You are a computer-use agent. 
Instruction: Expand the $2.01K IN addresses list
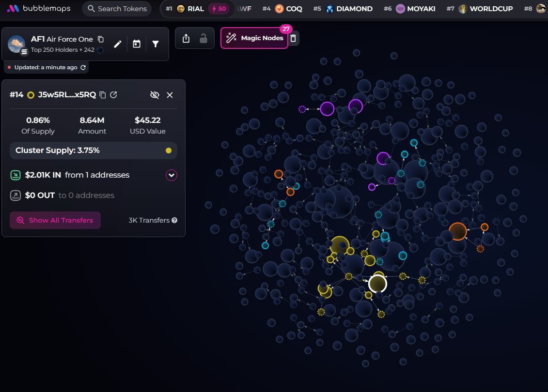(x=171, y=175)
